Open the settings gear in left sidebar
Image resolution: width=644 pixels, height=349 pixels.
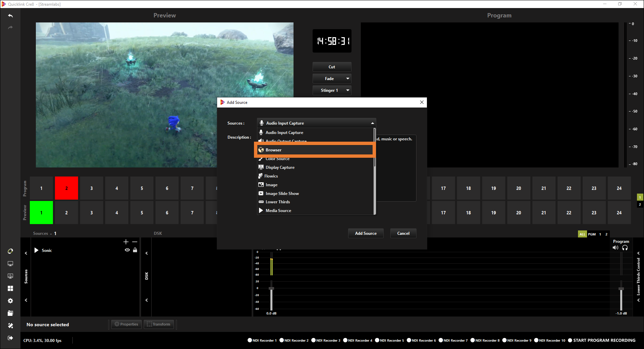coord(10,301)
